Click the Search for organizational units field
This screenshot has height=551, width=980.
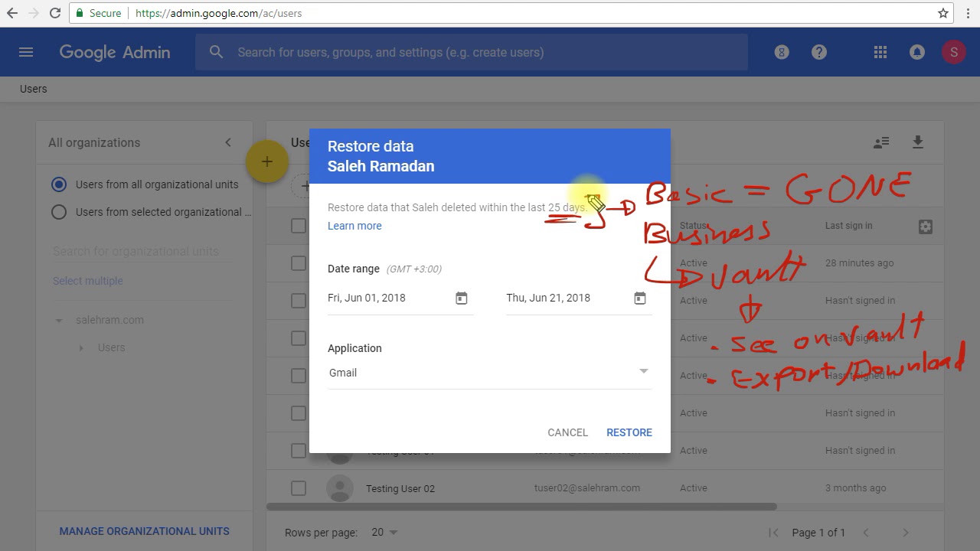144,251
